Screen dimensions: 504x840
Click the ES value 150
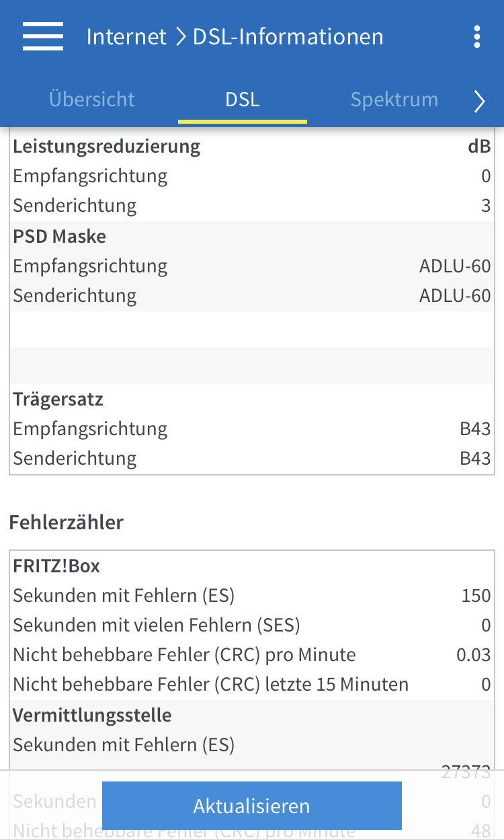tap(476, 596)
